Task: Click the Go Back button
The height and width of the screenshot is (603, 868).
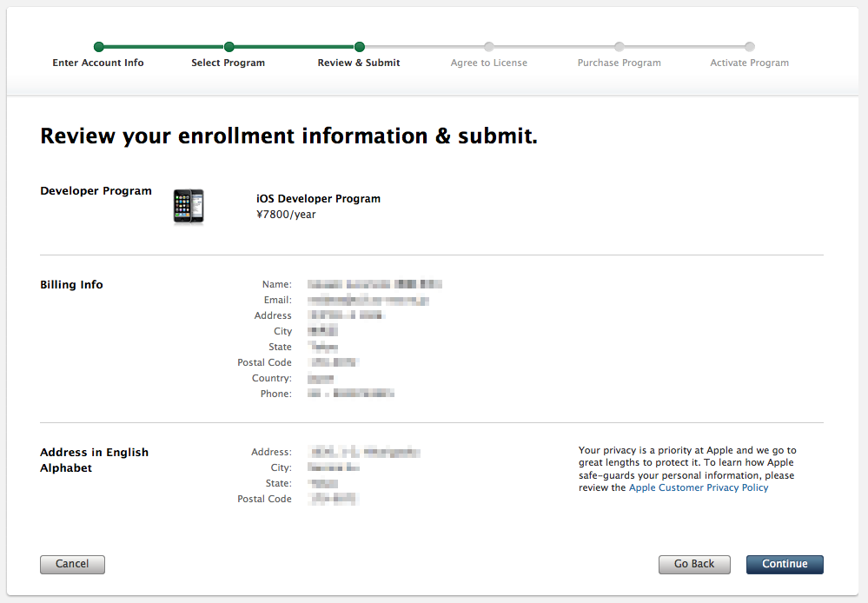Action: coord(694,564)
